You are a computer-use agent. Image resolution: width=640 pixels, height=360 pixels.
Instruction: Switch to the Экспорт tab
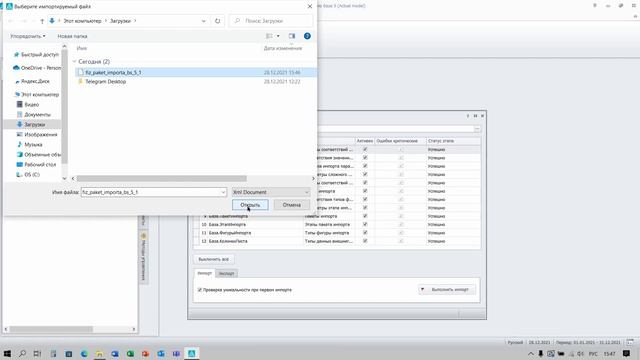(x=227, y=273)
